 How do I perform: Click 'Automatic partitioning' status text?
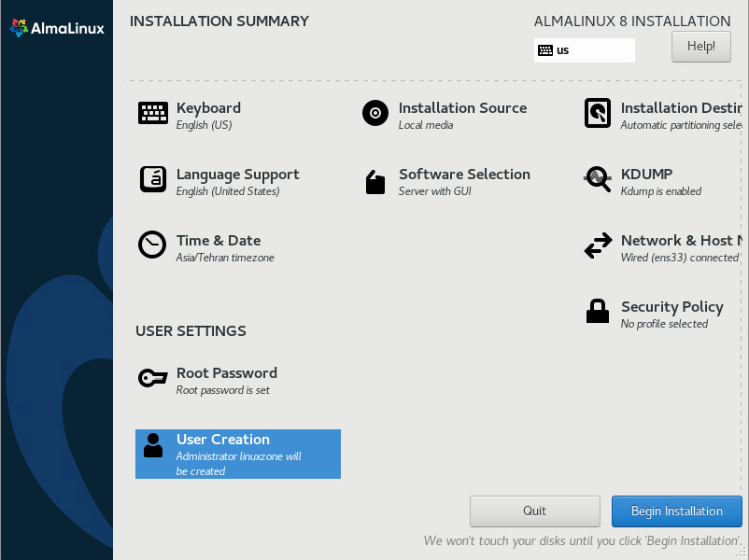coord(681,125)
